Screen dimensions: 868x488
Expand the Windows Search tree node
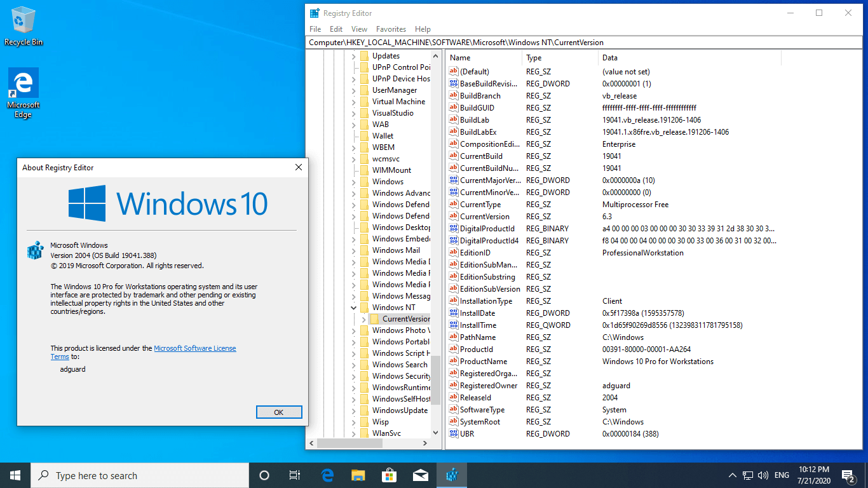pyautogui.click(x=354, y=365)
